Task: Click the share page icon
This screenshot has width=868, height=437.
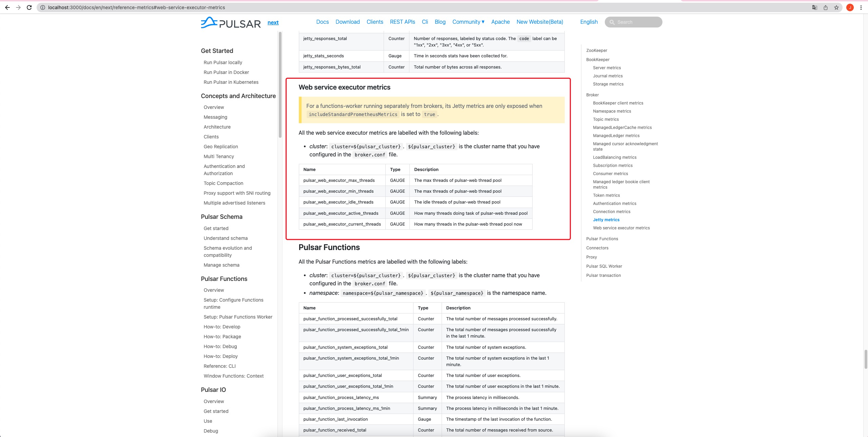Action: point(826,7)
